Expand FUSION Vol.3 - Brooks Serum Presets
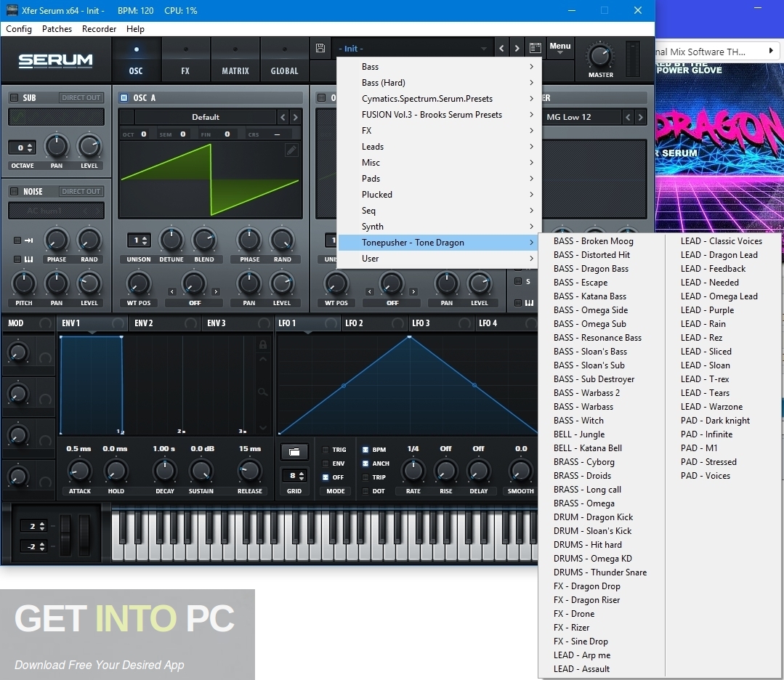Viewport: 784px width, 680px height. coord(437,115)
